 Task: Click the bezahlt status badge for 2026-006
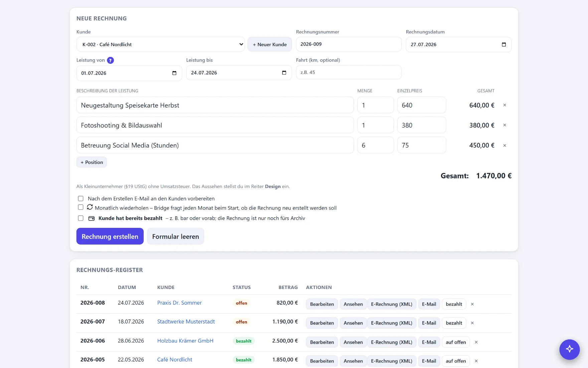(244, 341)
